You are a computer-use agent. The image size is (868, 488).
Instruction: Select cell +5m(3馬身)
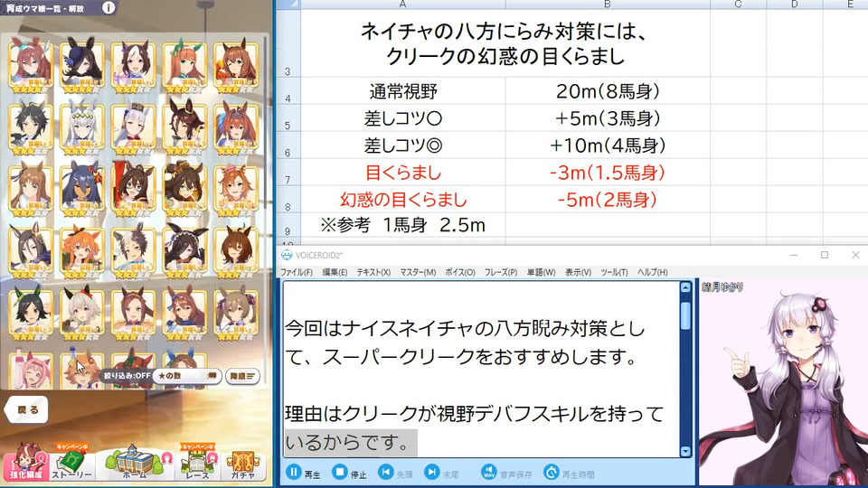[608, 118]
